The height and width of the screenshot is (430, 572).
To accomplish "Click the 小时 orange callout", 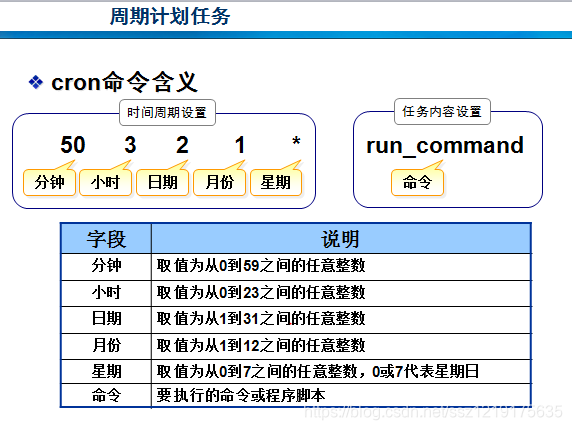I will 105,182.
